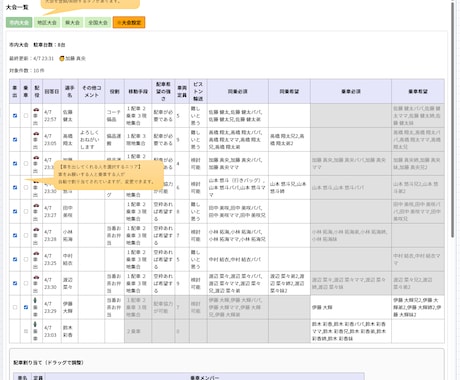Click the 回答日 column header
This screenshot has width=460, height=380.
tap(52, 91)
